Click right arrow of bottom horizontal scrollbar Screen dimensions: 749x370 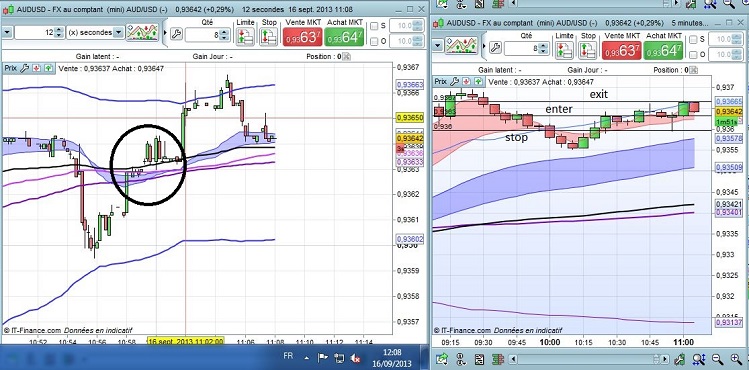pos(665,359)
